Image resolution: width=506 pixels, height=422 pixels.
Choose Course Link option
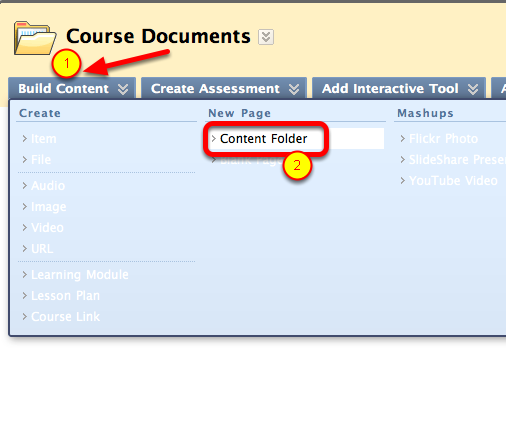pos(65,317)
